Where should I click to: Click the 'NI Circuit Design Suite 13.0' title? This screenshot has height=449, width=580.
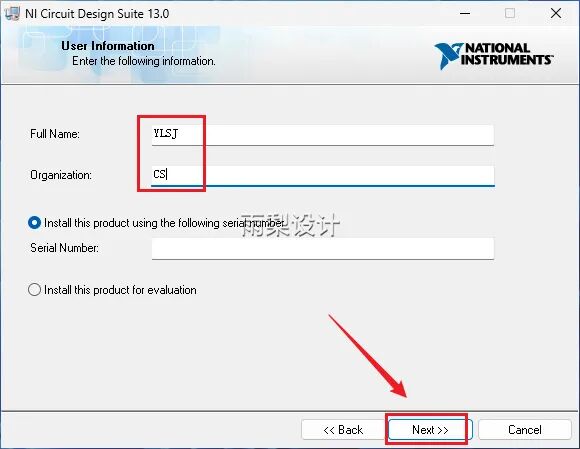pos(97,14)
